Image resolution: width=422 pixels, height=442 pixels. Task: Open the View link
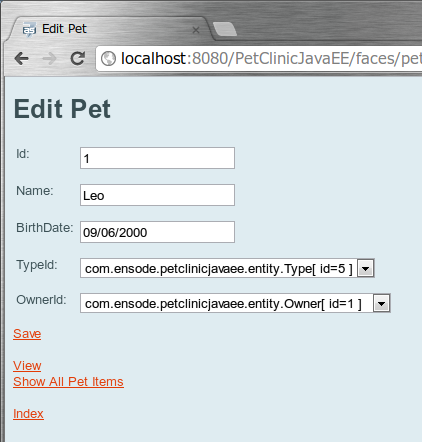tap(27, 366)
